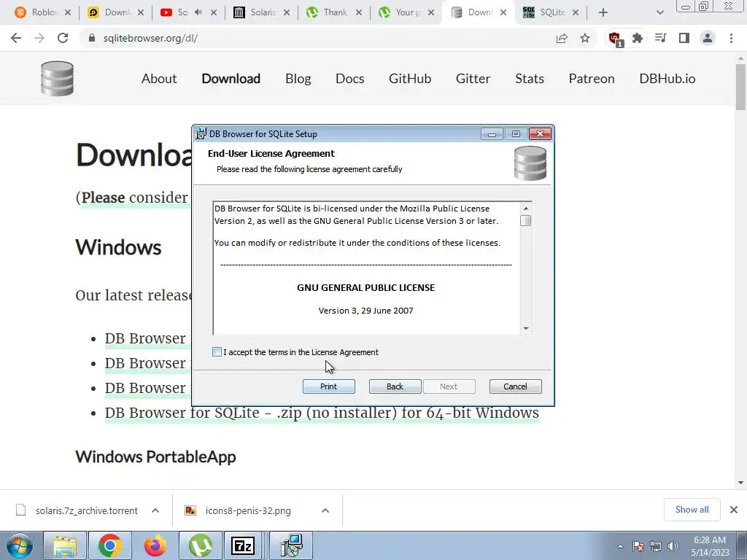Click the share page icon in address bar
This screenshot has height=560, width=747.
[562, 38]
